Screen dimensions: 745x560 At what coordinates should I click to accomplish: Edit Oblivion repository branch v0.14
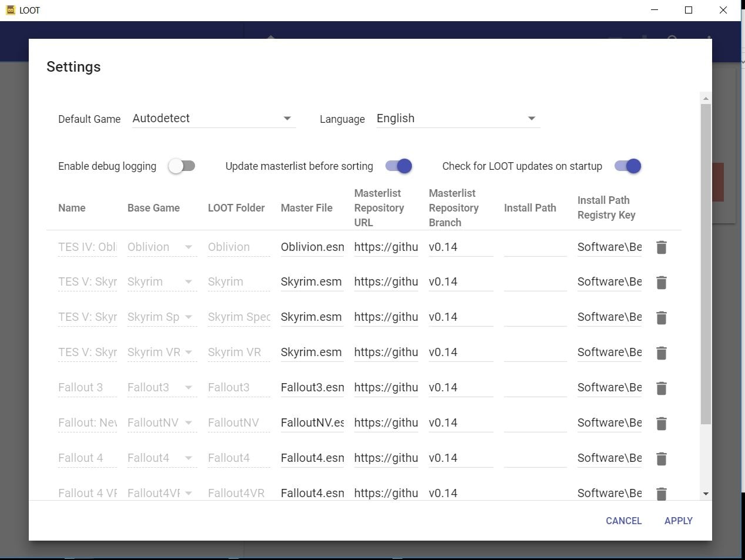click(x=461, y=247)
